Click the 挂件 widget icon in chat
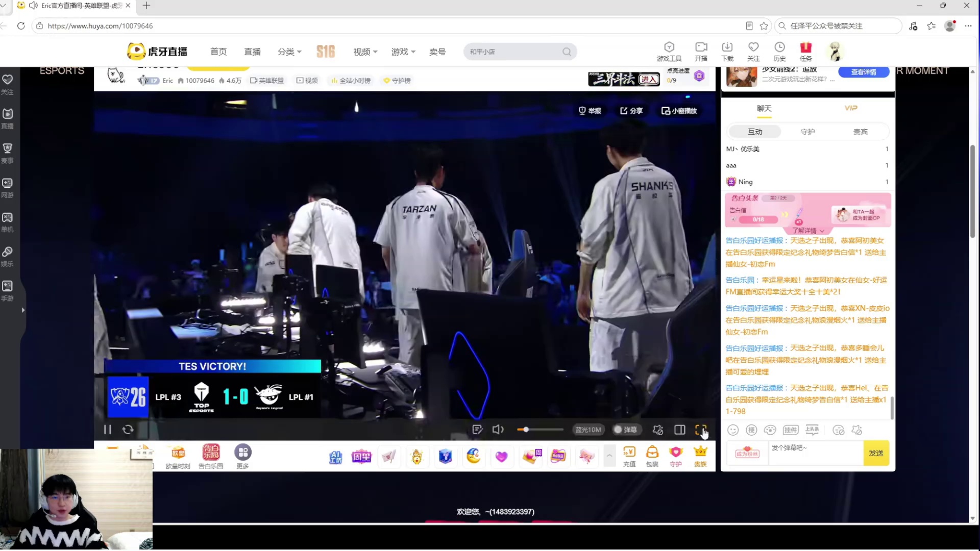980x551 pixels. pos(791,430)
